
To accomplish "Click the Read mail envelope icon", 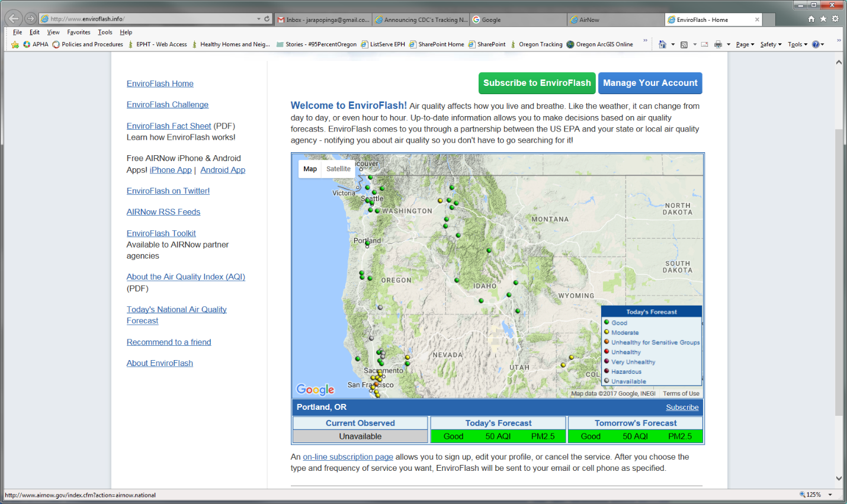I will [x=705, y=44].
